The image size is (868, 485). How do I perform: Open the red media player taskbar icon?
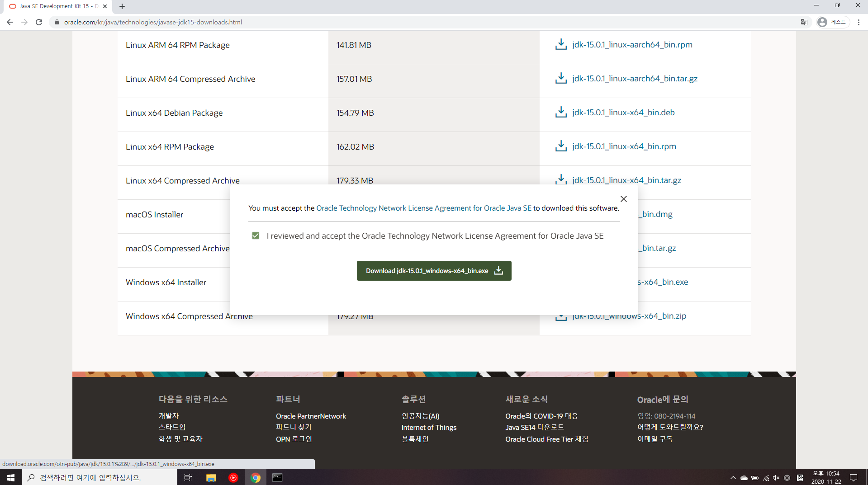click(x=233, y=477)
